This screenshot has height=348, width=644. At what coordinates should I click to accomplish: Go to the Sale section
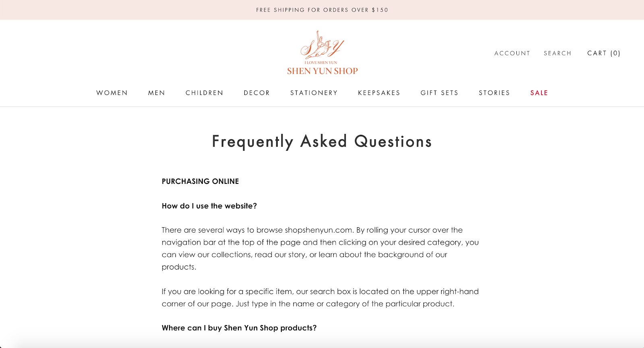click(539, 93)
